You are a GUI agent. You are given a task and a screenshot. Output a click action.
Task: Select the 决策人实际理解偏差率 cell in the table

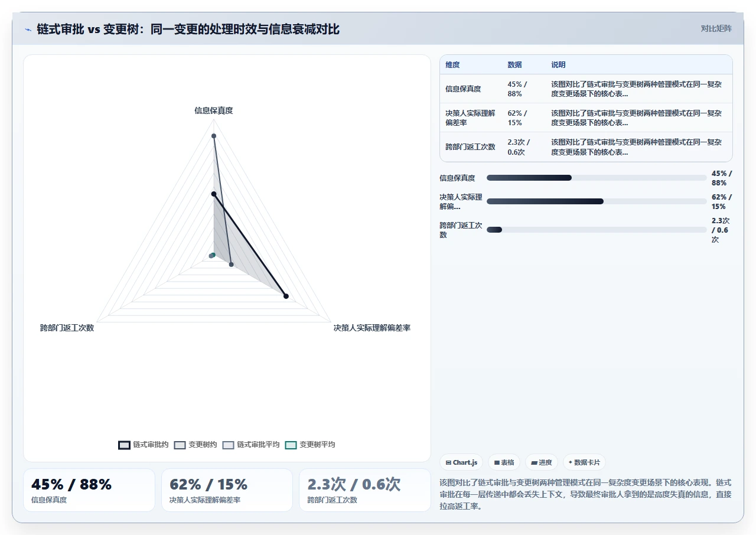click(x=470, y=118)
